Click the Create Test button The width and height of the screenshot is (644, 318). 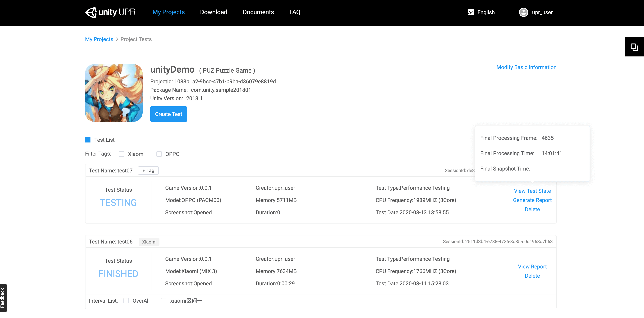pyautogui.click(x=168, y=114)
